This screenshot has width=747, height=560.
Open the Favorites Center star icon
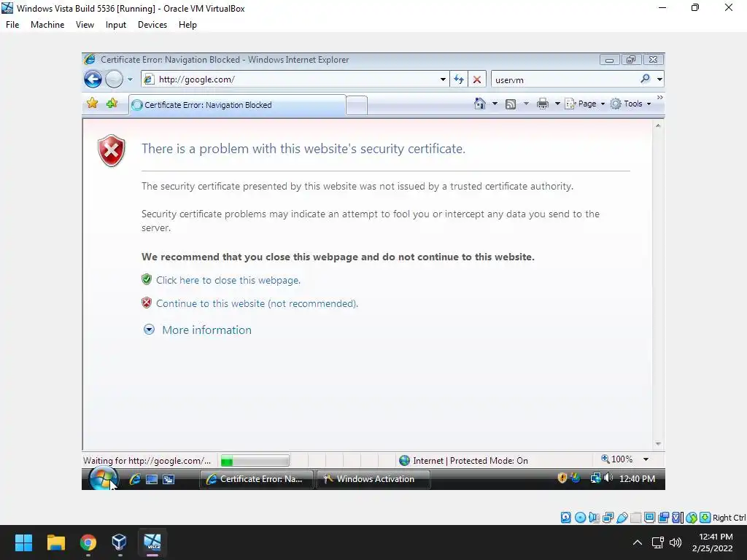click(93, 104)
